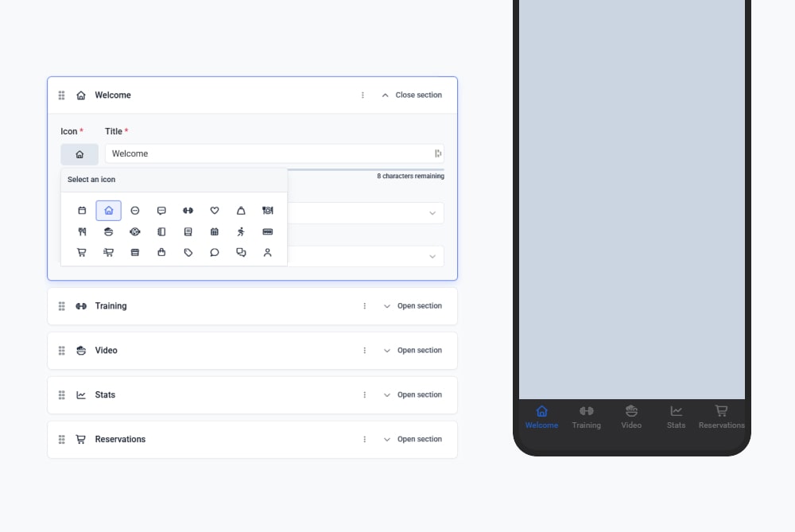Screen dimensions: 795x532
Task: Click the Training section title text
Action: coord(111,306)
